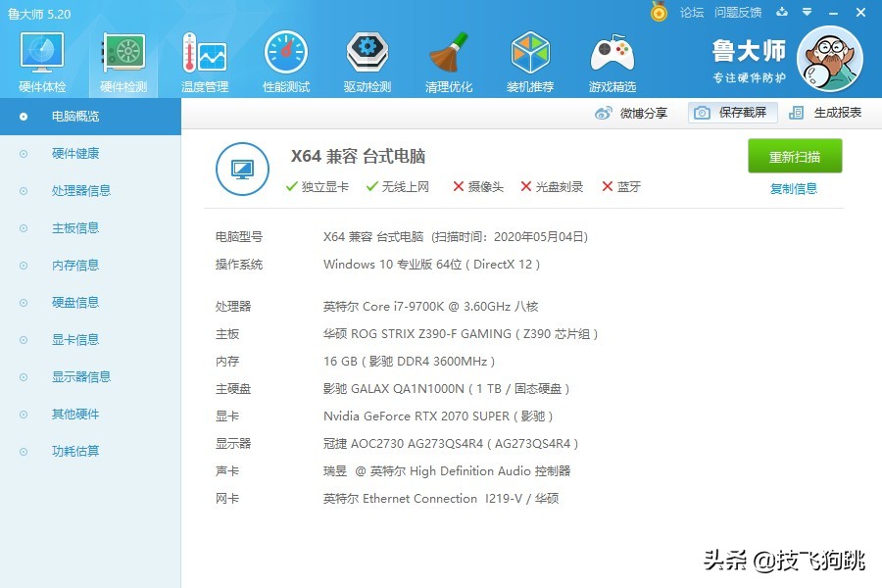
Task: Click the green 重新扫描 rescan button
Action: (x=794, y=156)
